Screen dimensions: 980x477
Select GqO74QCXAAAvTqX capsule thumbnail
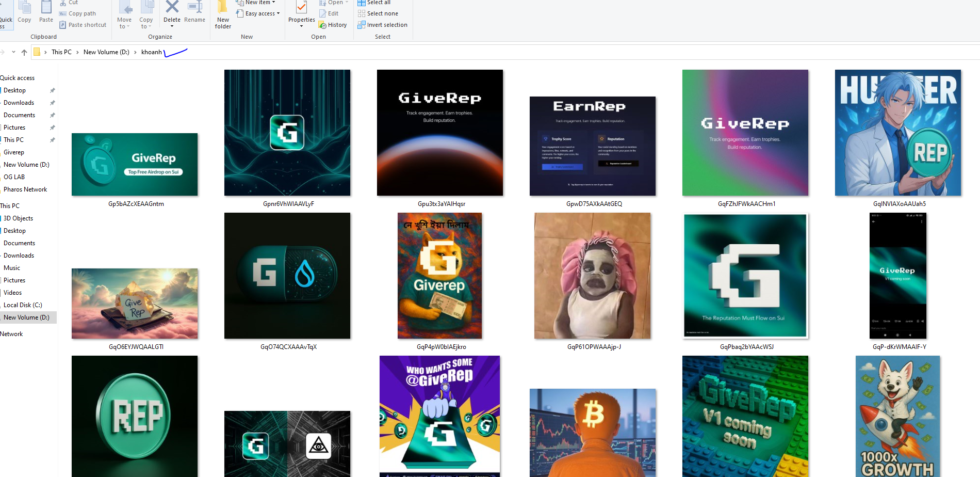pos(287,276)
